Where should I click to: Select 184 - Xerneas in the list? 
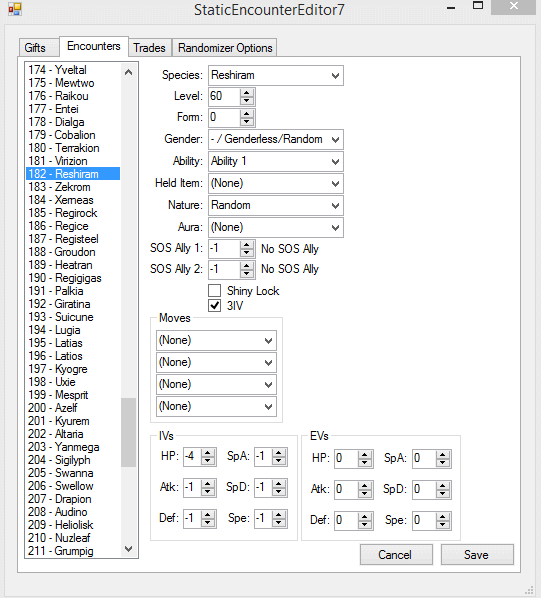coord(73,200)
